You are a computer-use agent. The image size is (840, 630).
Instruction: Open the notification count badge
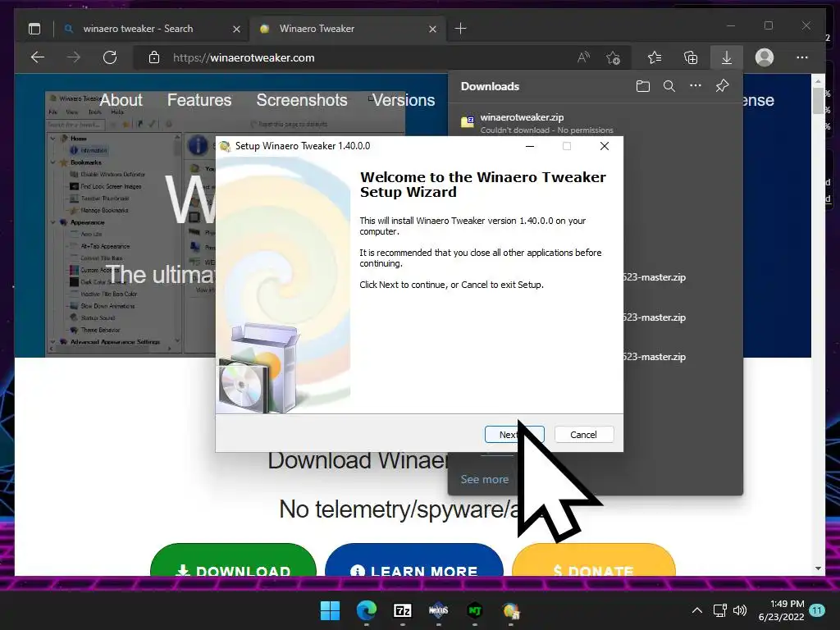tap(817, 609)
